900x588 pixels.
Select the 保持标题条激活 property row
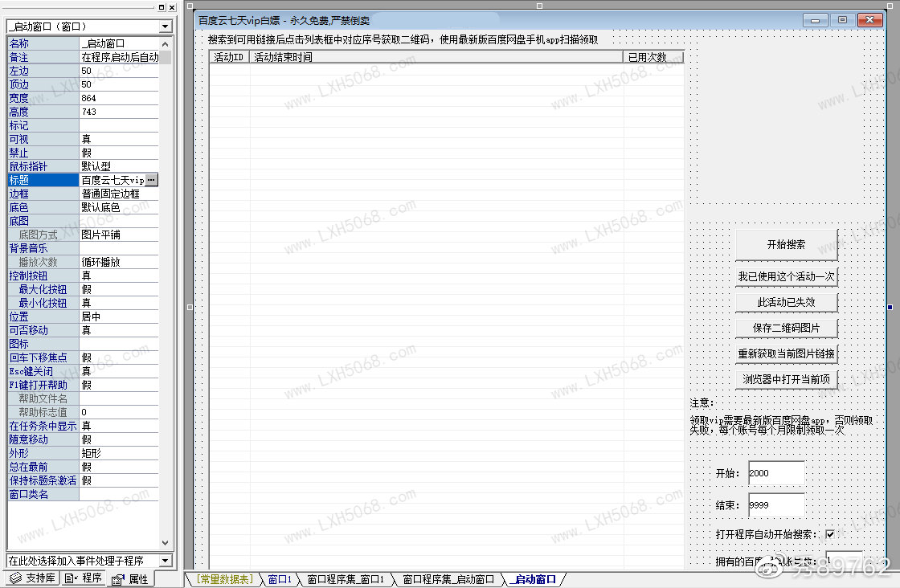click(84, 480)
